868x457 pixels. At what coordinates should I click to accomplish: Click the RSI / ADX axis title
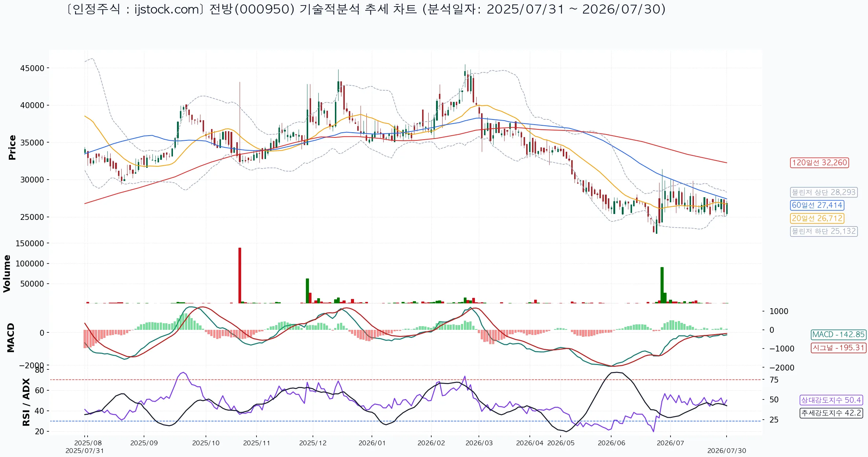tap(26, 402)
